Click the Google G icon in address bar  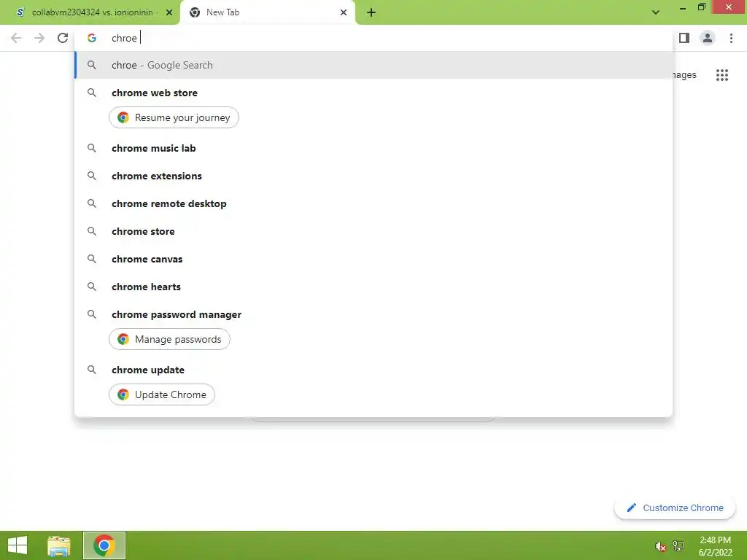tap(92, 38)
